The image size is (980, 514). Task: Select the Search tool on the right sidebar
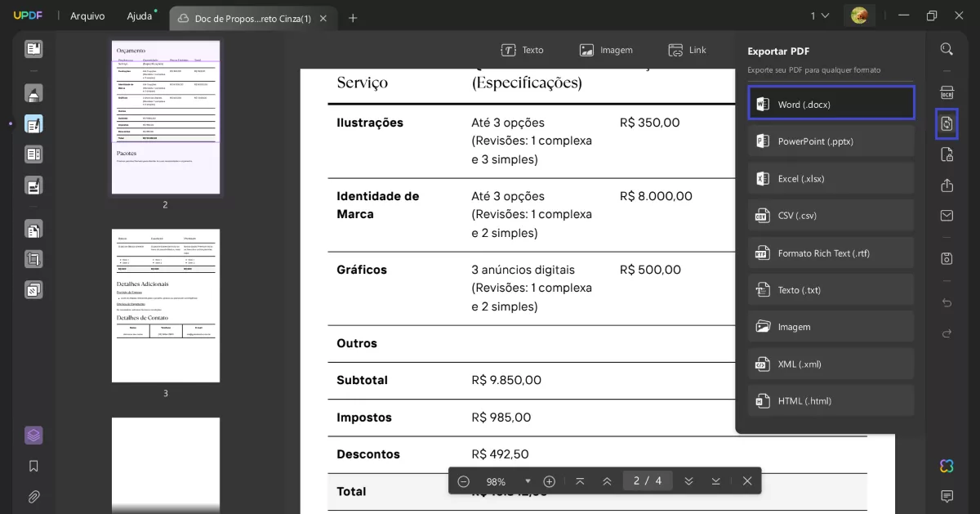[x=947, y=48]
